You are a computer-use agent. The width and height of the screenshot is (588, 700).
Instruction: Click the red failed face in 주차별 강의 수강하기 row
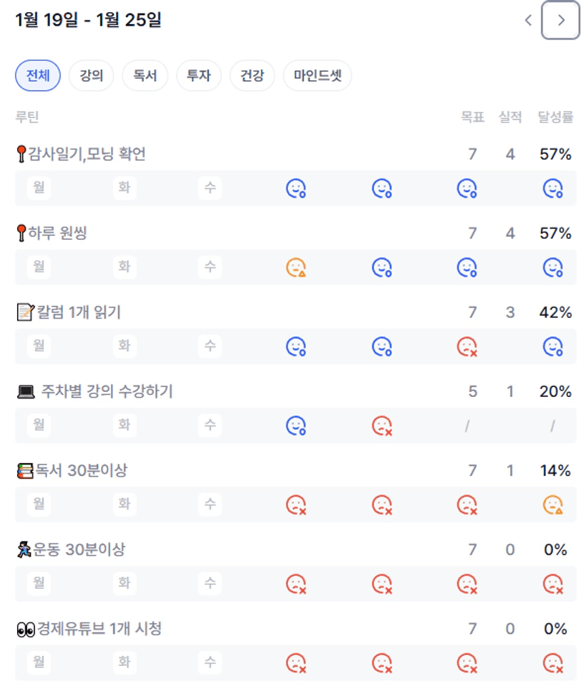click(382, 425)
